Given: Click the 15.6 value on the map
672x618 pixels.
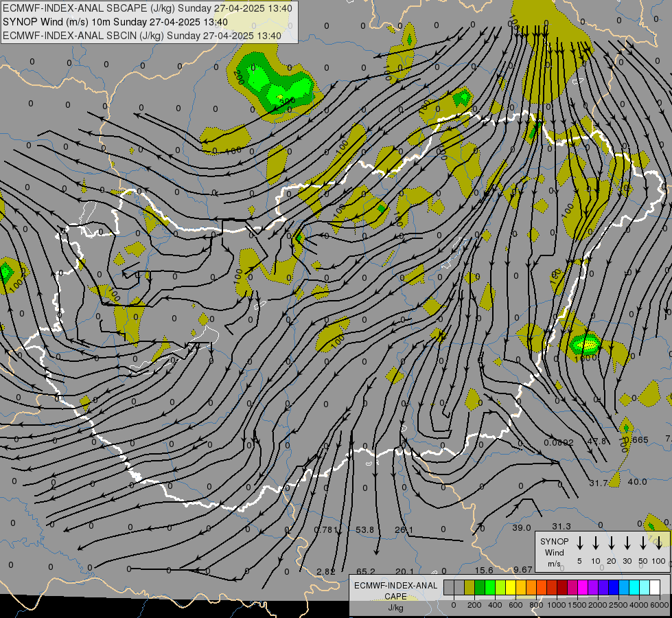Looking at the screenshot, I should 484,570.
